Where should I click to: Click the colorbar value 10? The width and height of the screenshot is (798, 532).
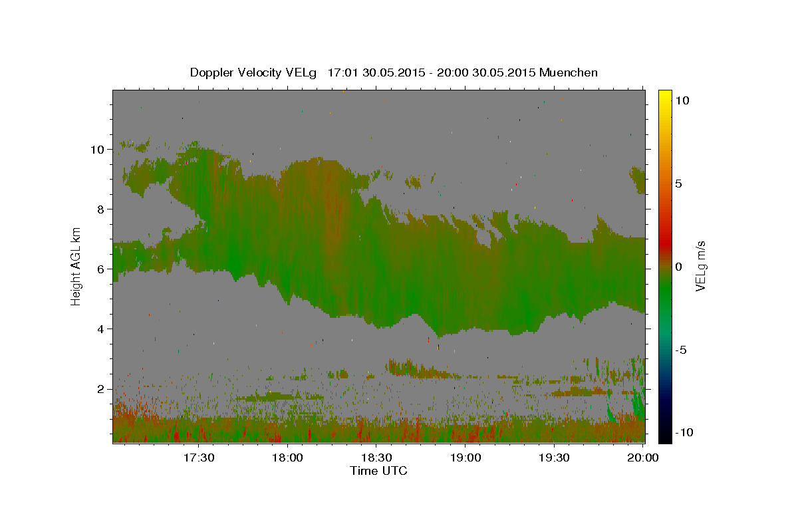pyautogui.click(x=682, y=100)
